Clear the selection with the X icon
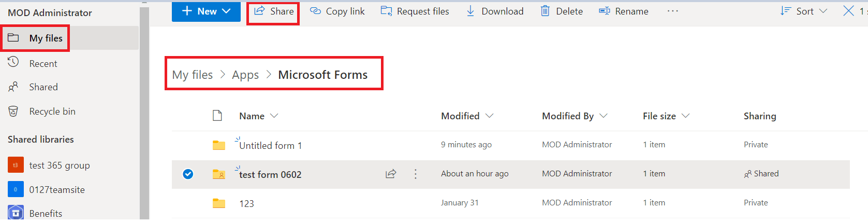 [848, 10]
